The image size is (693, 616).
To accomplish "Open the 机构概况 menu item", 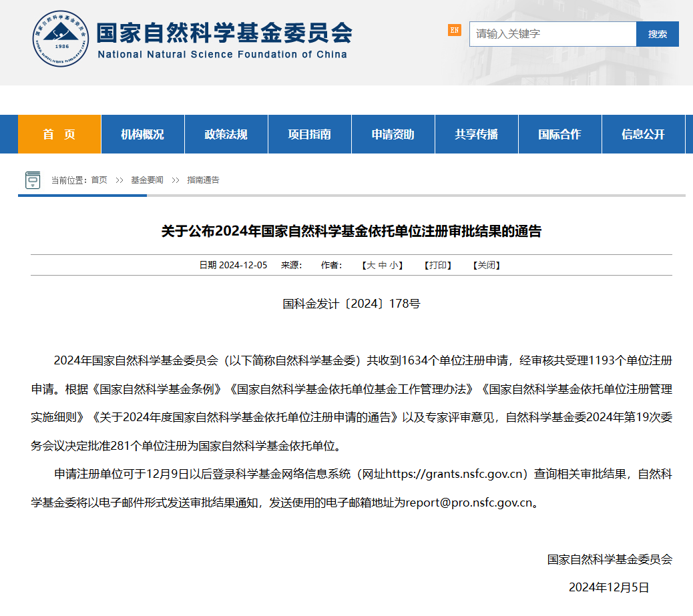I will [x=142, y=134].
